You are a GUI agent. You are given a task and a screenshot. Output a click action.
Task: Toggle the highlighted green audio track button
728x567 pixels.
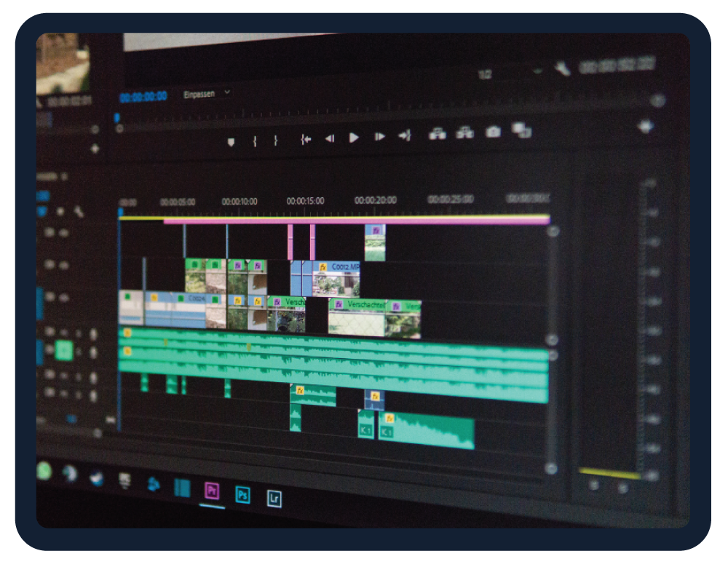point(64,351)
